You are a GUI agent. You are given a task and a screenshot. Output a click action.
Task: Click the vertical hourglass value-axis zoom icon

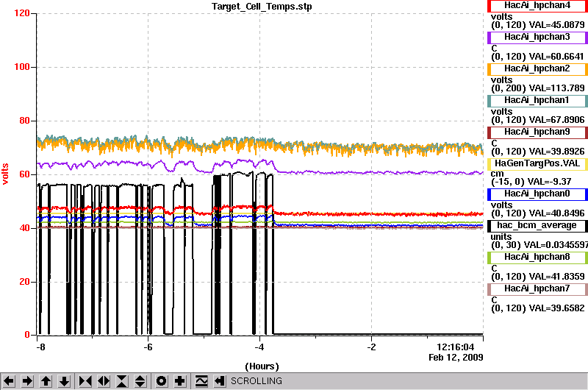(122, 381)
